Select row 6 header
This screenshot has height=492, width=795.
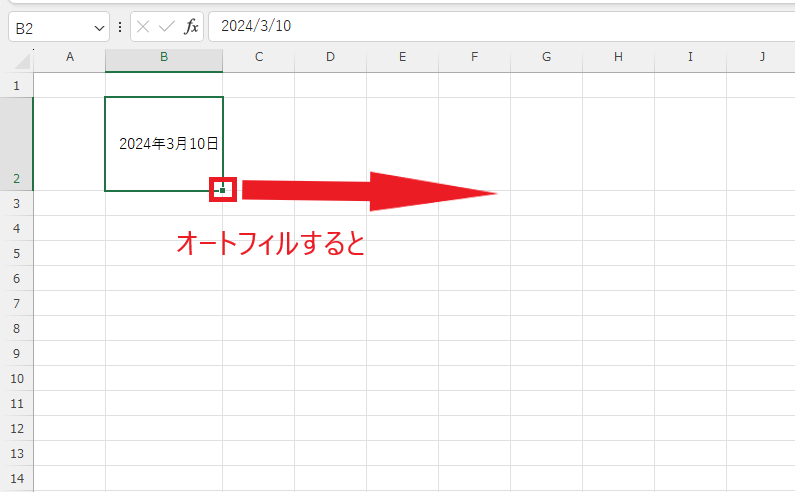[17, 278]
